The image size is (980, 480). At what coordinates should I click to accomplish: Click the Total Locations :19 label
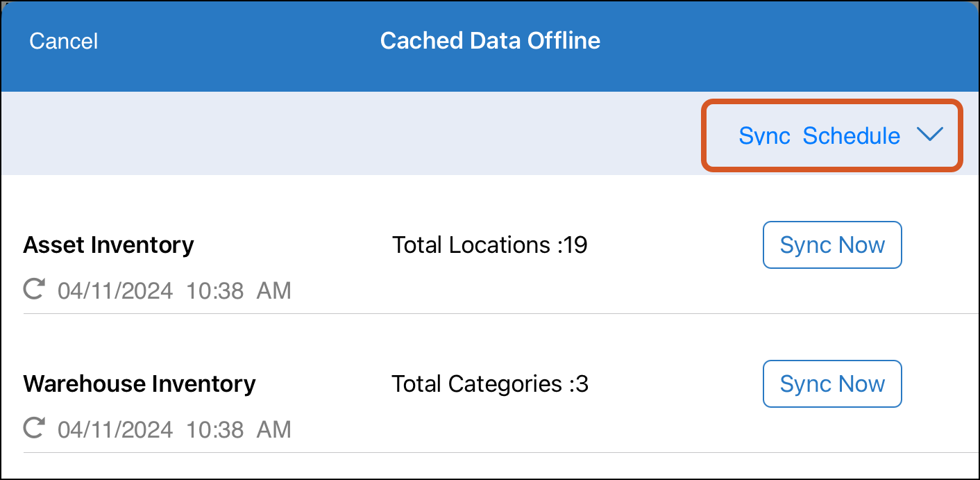point(490,245)
